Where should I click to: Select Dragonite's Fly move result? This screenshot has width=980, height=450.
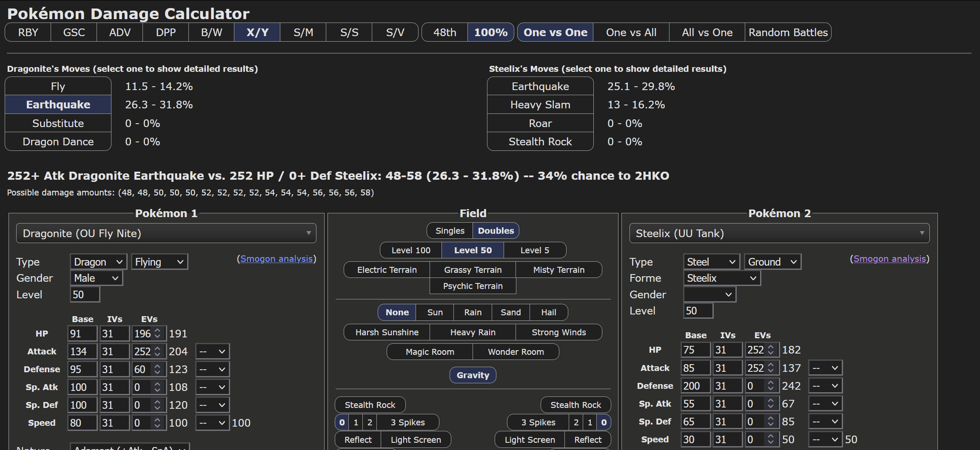pos(58,86)
